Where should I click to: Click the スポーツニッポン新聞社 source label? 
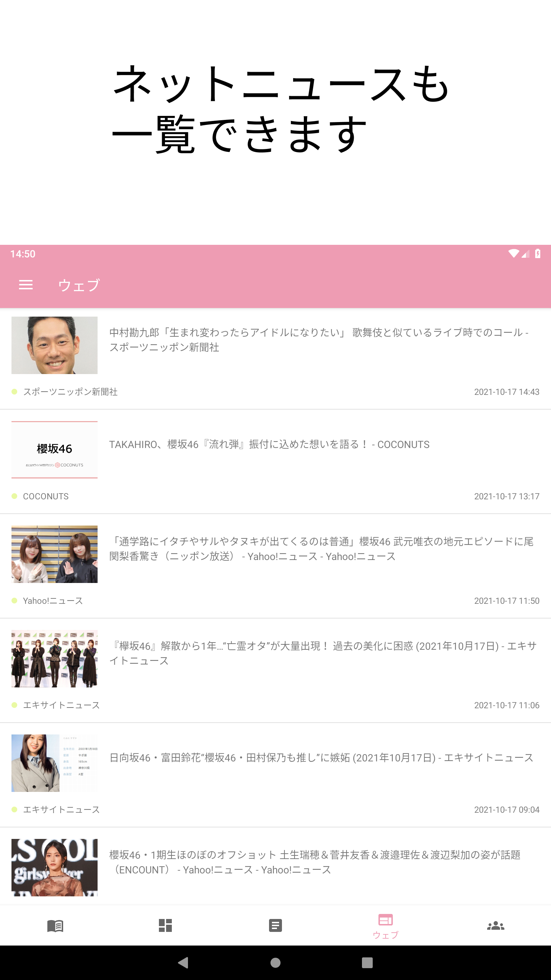pyautogui.click(x=70, y=392)
